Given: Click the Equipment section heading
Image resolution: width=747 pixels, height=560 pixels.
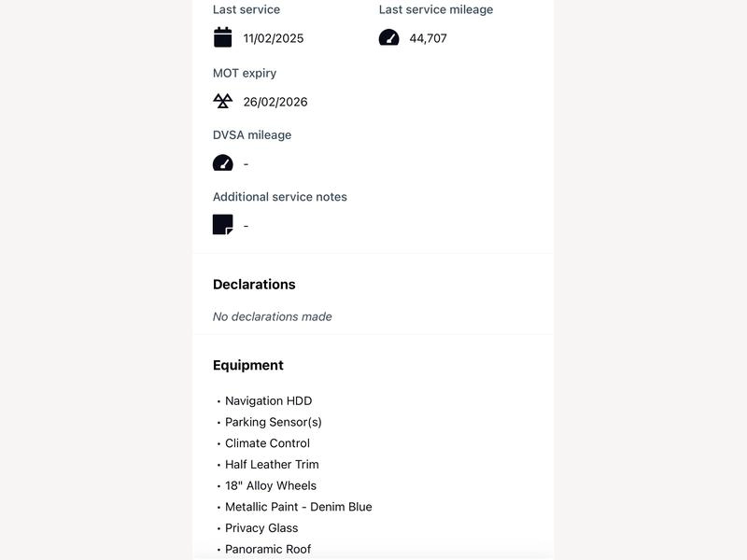Looking at the screenshot, I should tap(247, 365).
